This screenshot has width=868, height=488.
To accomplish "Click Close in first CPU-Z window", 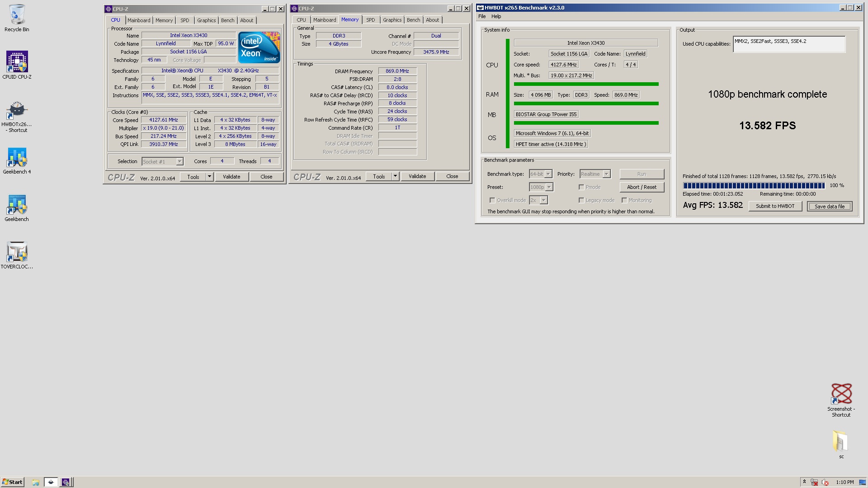I will 266,177.
